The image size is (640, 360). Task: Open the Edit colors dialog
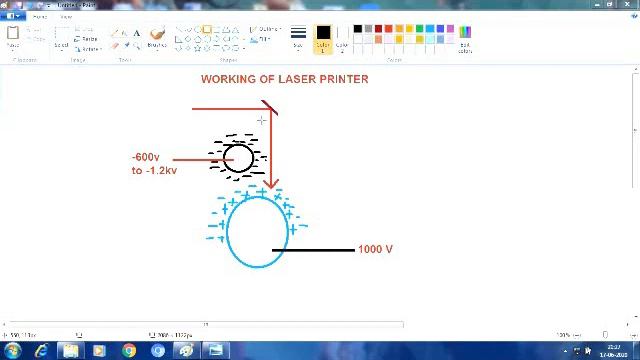[465, 39]
